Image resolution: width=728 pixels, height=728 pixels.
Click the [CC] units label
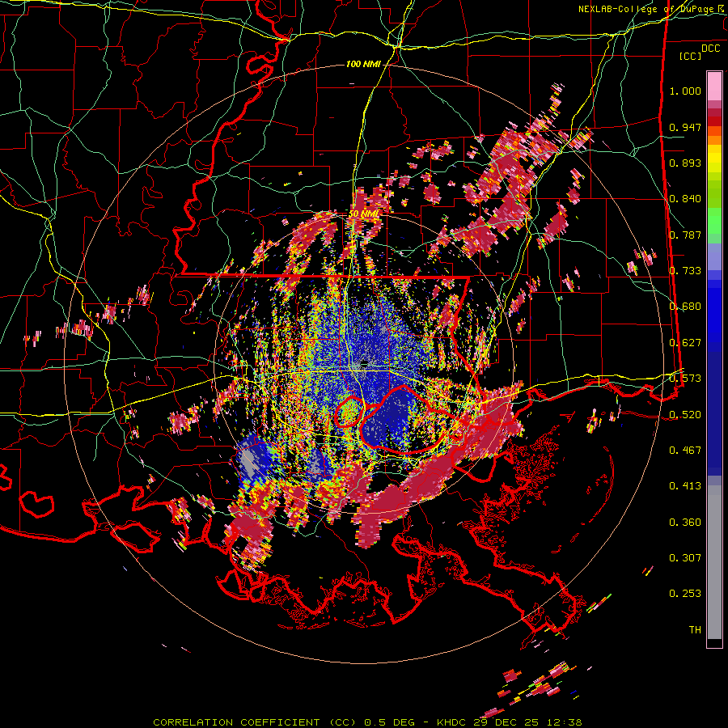690,56
